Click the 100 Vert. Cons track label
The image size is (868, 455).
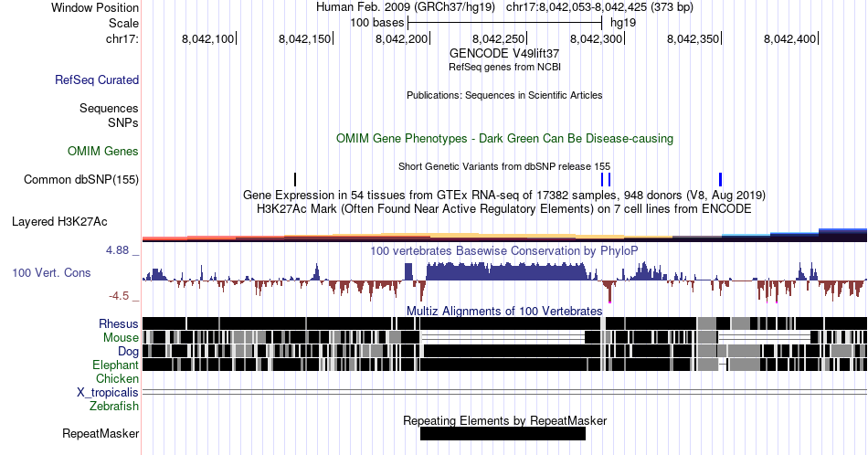pos(51,272)
